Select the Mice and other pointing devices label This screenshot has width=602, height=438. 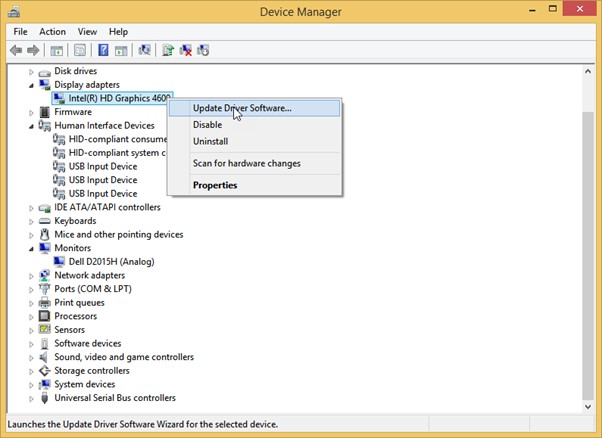pyautogui.click(x=119, y=234)
